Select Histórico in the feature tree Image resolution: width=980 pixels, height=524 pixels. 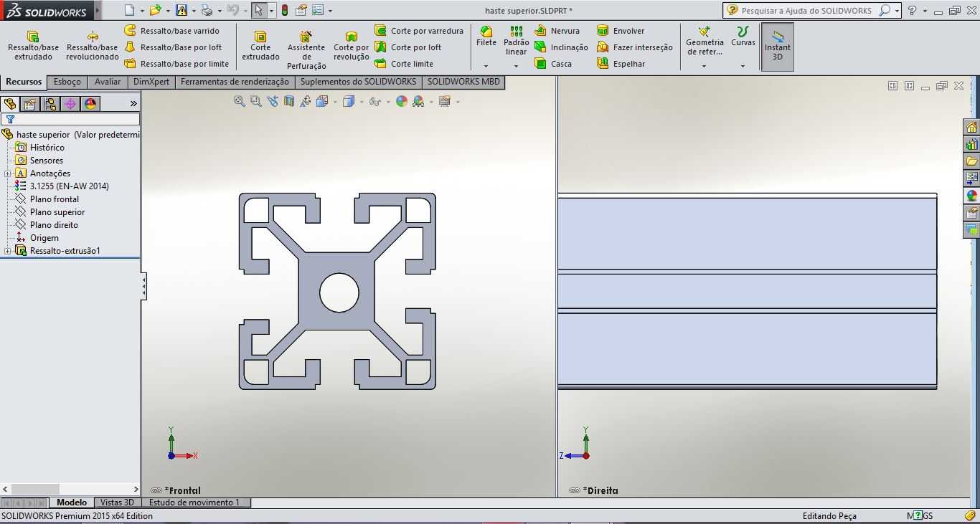coord(47,148)
